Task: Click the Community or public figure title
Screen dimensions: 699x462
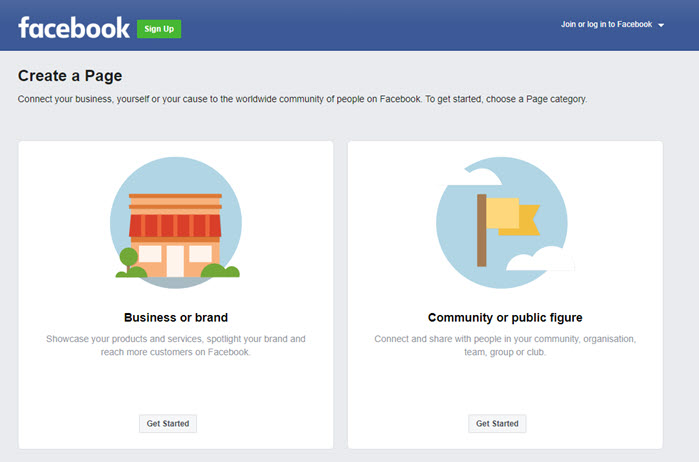Action: (505, 318)
